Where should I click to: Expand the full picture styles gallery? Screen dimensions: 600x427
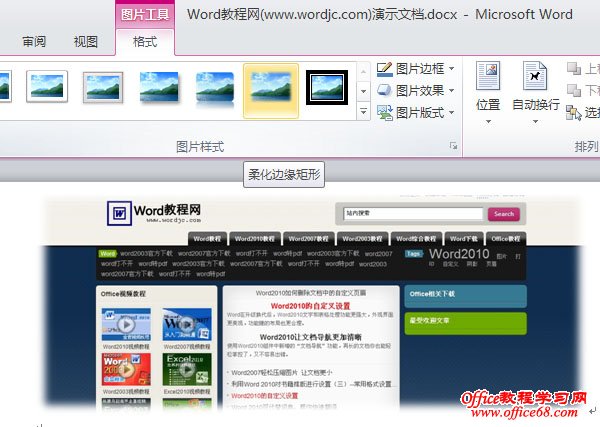364,112
